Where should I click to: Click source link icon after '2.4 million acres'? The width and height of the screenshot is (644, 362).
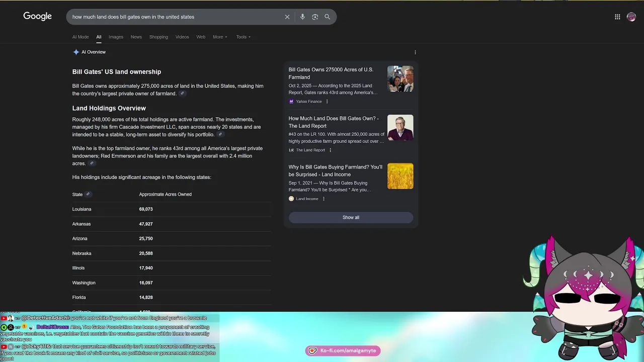(x=92, y=163)
